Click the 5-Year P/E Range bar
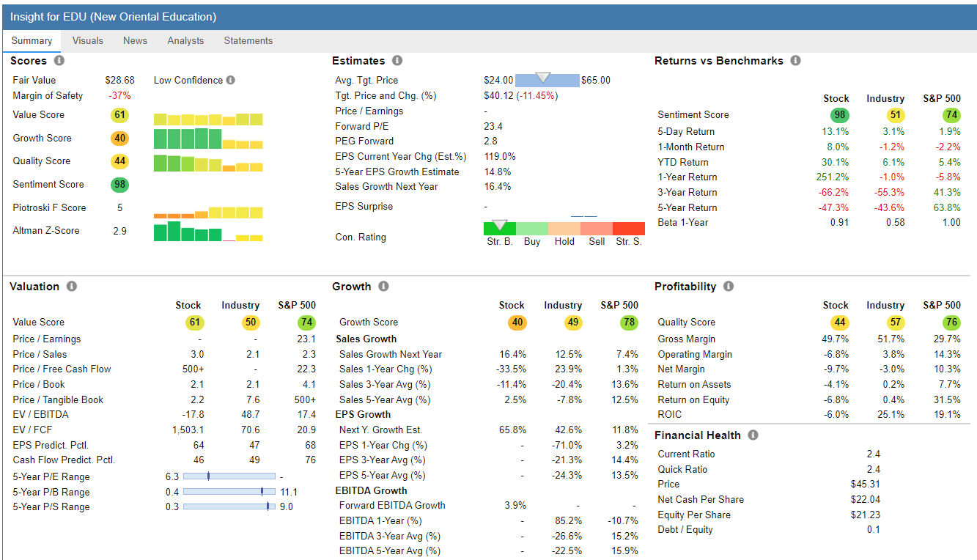Image resolution: width=977 pixels, height=560 pixels. (x=229, y=476)
